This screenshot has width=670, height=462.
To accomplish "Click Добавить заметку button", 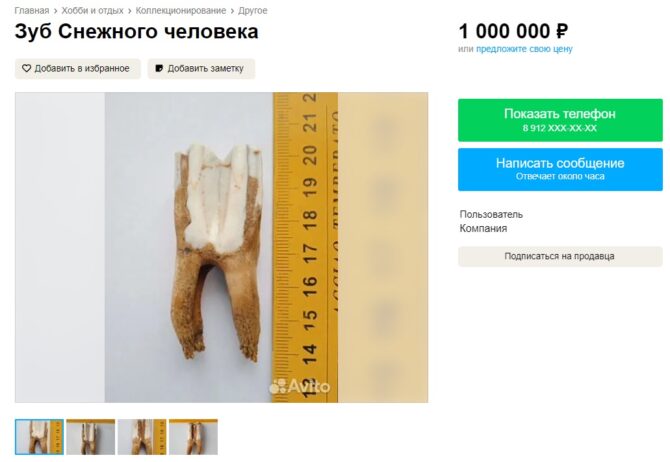I will click(201, 69).
